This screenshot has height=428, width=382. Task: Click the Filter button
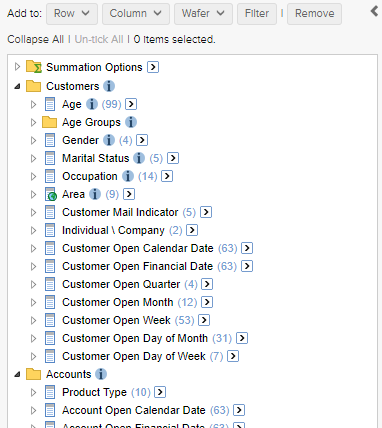(257, 14)
